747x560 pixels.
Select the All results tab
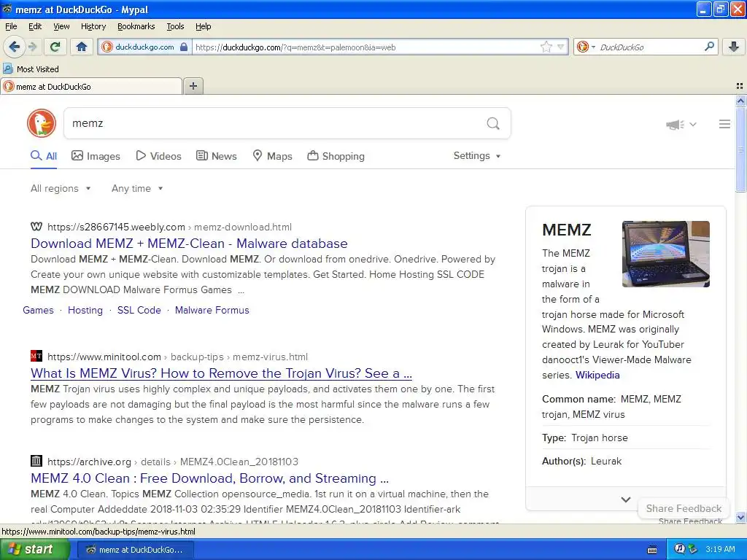pyautogui.click(x=44, y=156)
